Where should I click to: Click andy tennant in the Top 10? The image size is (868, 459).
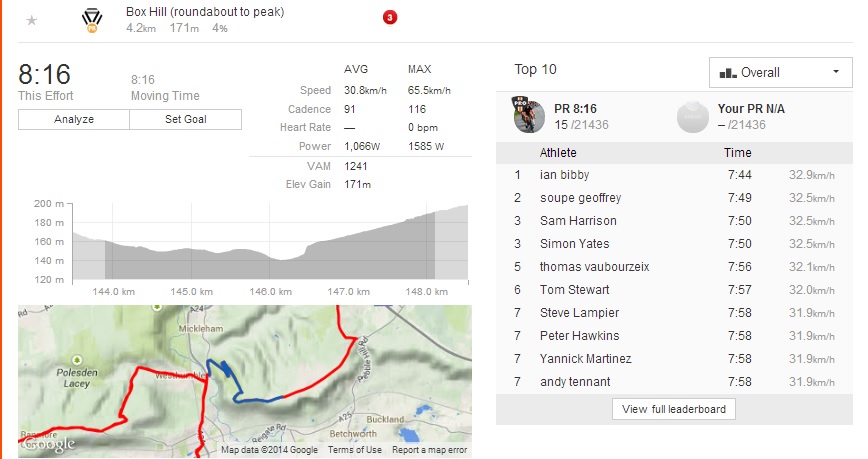click(574, 381)
